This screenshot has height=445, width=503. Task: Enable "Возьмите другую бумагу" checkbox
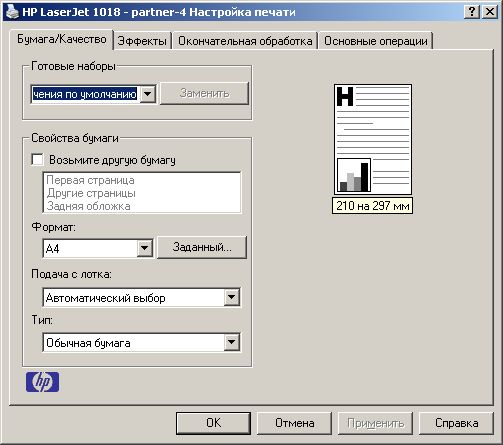(x=37, y=160)
